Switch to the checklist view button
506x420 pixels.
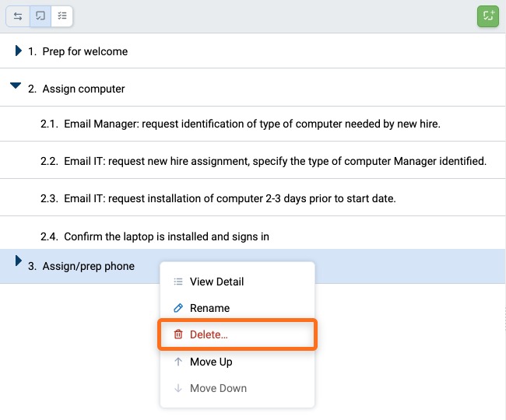pos(62,16)
